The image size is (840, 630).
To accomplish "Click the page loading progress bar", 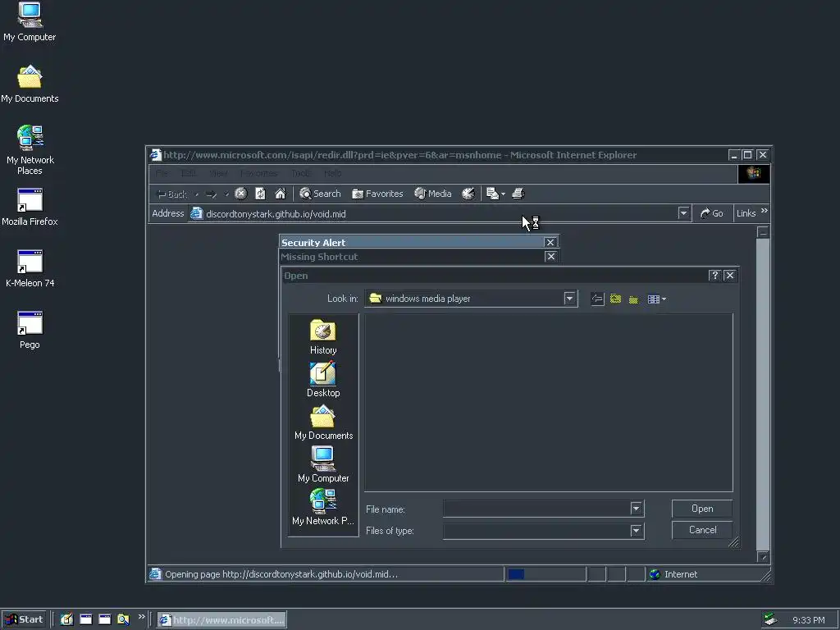I will pyautogui.click(x=545, y=574).
